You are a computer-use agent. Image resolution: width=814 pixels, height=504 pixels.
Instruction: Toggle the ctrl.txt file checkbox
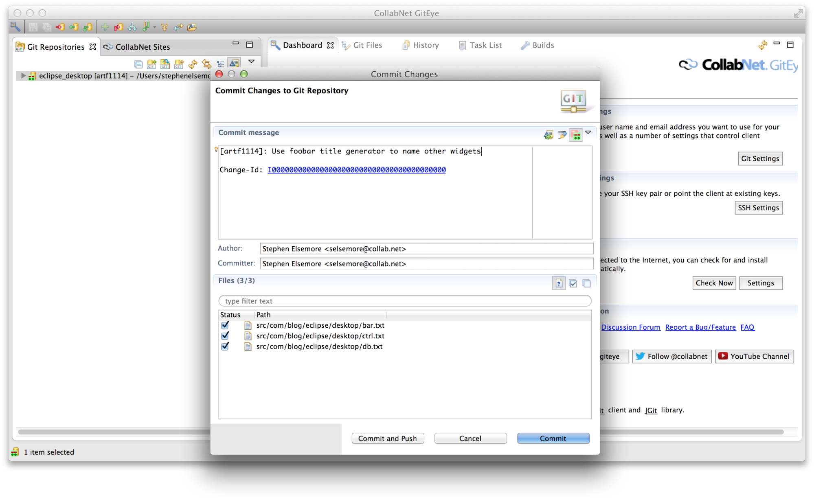click(225, 336)
